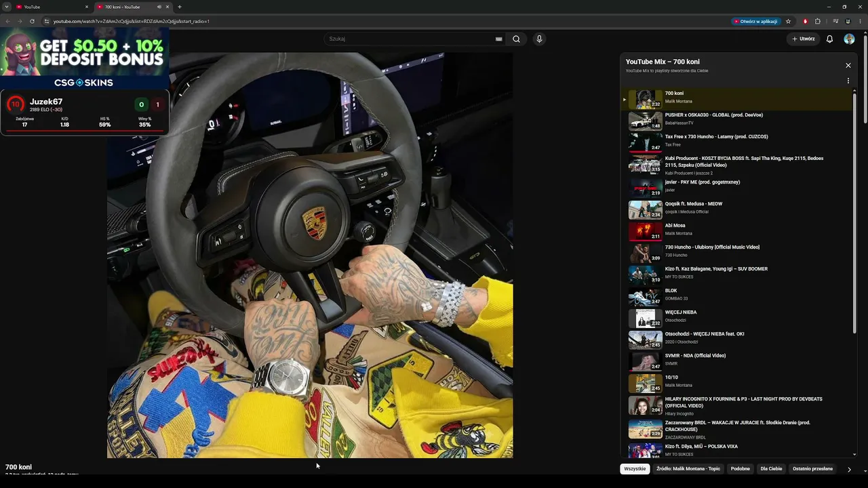Open the YouTube account avatar menu
868x488 pixels.
tap(849, 39)
